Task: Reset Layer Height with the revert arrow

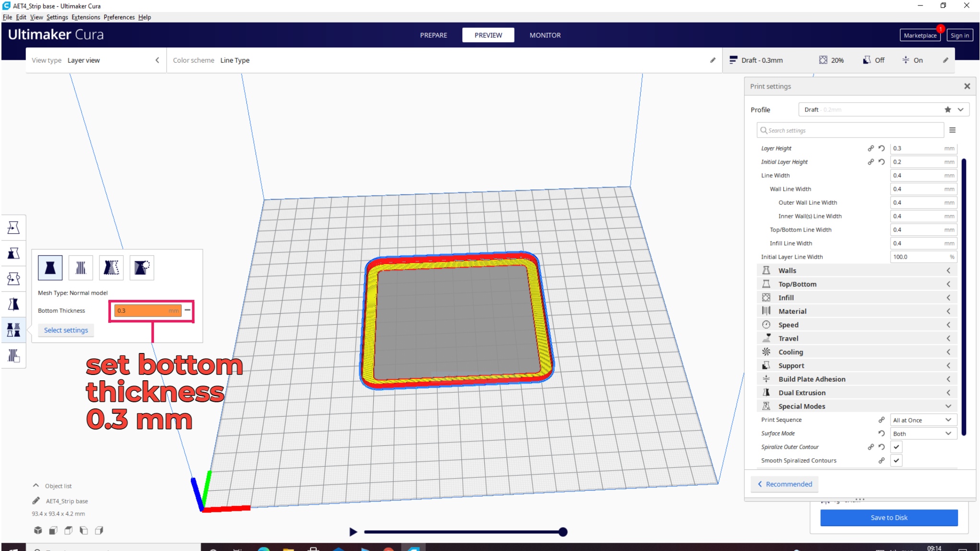Action: 881,148
